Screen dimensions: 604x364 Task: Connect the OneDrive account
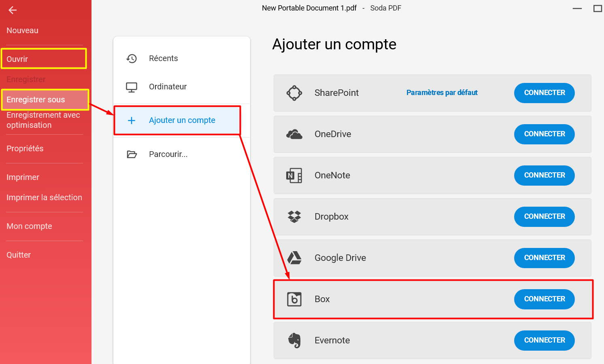544,134
